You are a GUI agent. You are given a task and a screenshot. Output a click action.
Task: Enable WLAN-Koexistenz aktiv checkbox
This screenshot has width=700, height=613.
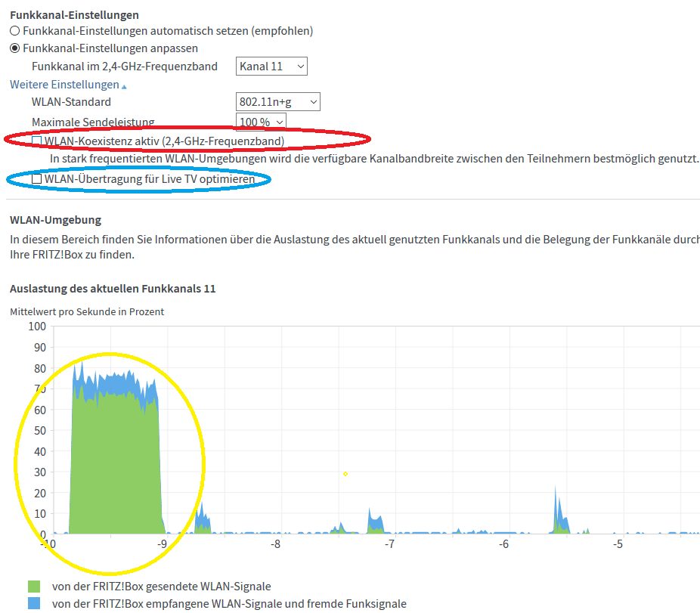[36, 141]
